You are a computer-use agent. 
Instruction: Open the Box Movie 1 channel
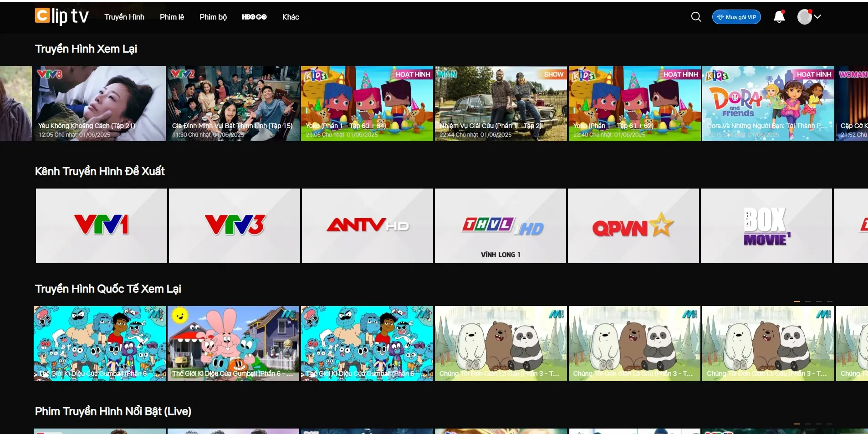click(766, 226)
